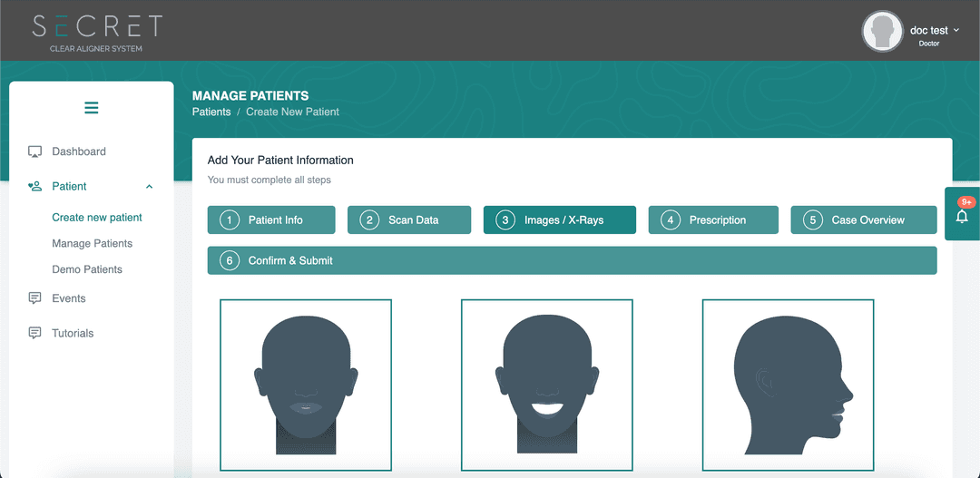Open Demo Patients in sidebar
This screenshot has height=478, width=980.
tap(87, 269)
